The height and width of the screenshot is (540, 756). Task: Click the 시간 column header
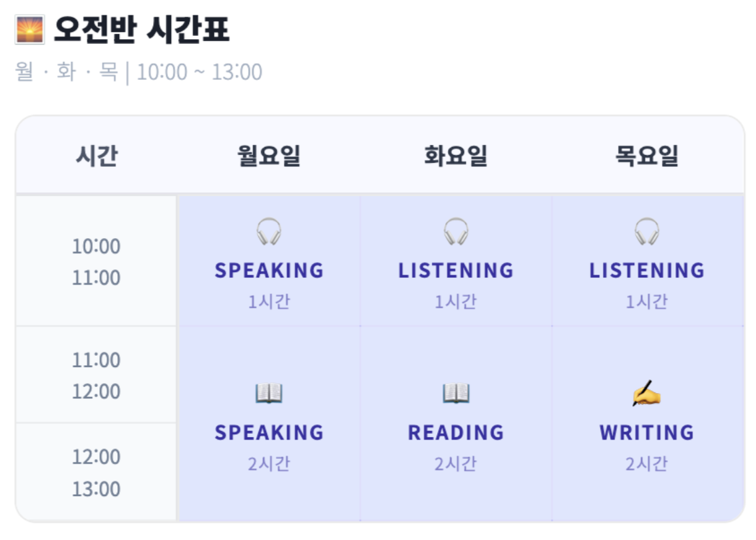[x=96, y=156]
